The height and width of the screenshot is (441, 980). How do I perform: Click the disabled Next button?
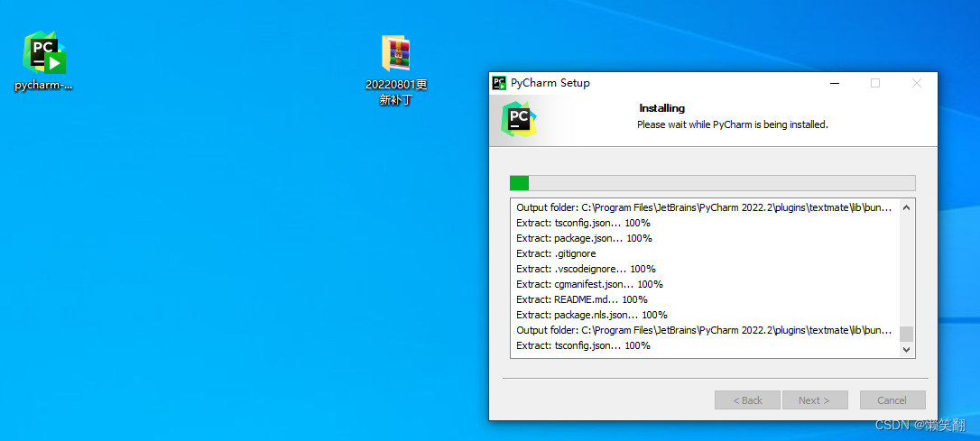point(814,400)
